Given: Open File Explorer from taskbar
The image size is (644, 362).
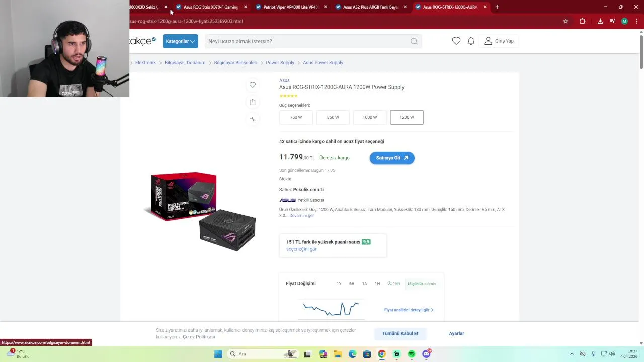Looking at the screenshot, I should pyautogui.click(x=338, y=354).
